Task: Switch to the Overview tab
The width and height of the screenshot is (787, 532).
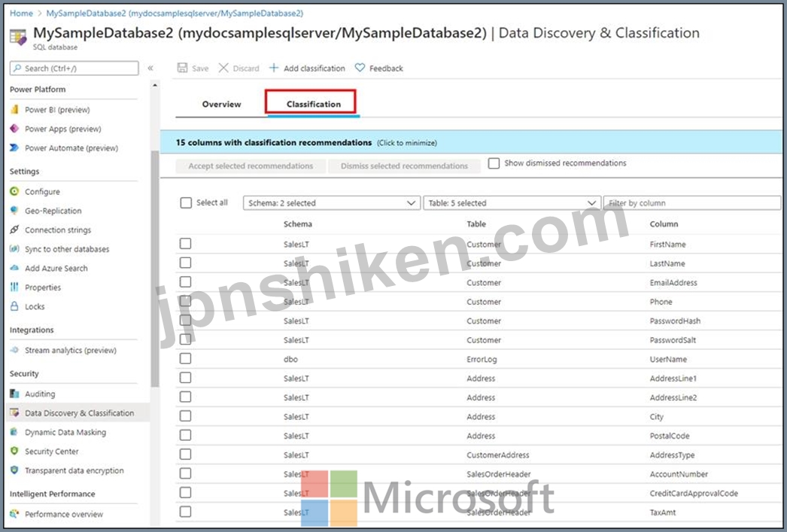Action: (221, 104)
